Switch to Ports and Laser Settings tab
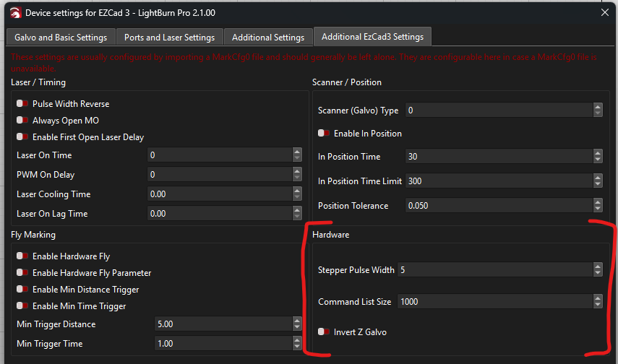 169,38
